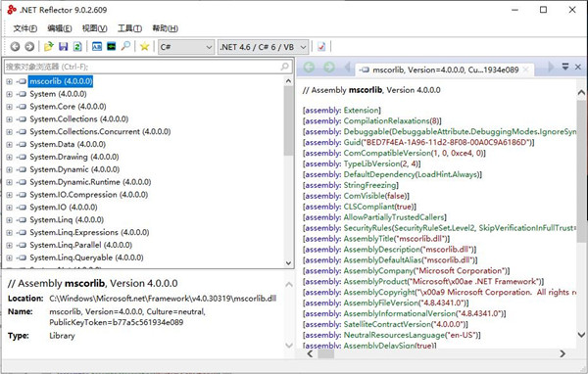Click the magnifier inside the object browser search
Viewport: 588px width, 374px height.
(x=284, y=67)
